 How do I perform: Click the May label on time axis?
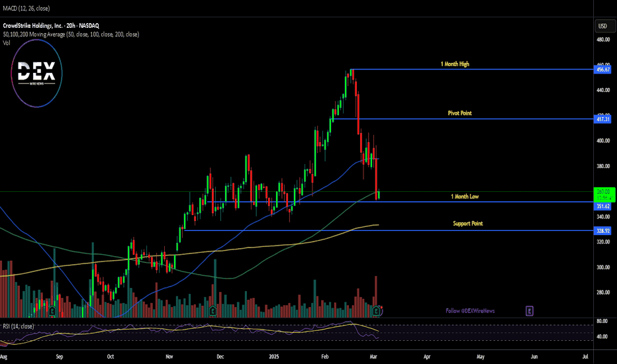click(x=481, y=357)
